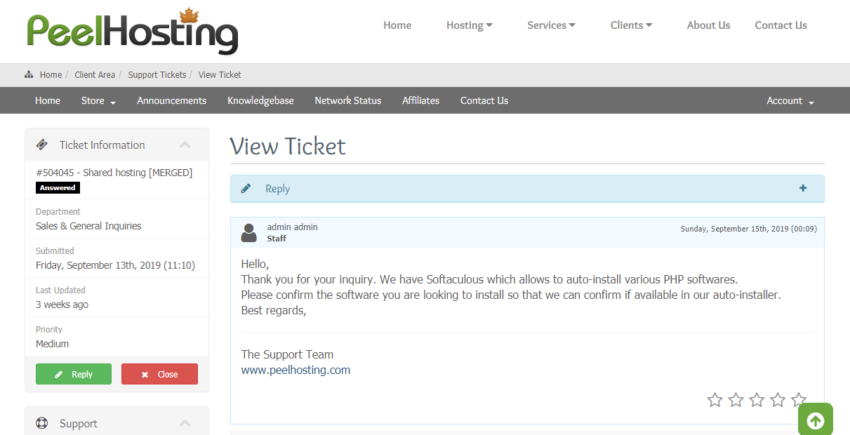Click the submitted date Friday, September 13th
This screenshot has height=435, width=850.
(115, 265)
